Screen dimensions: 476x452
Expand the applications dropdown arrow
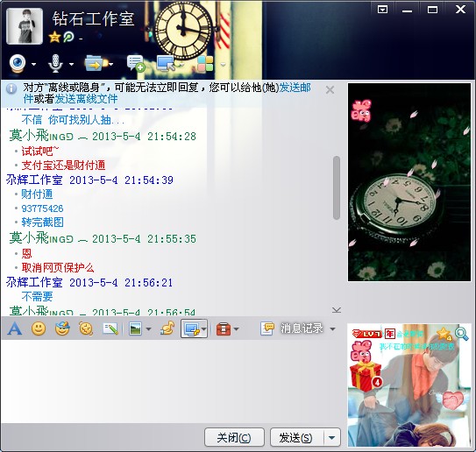(224, 64)
